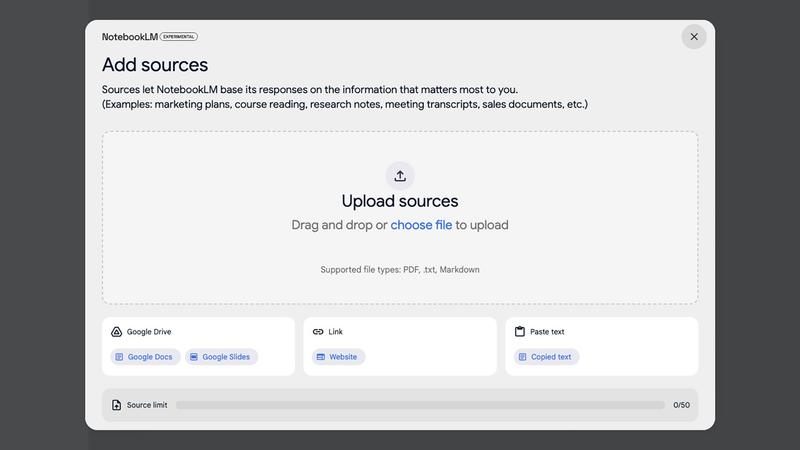Click the Copied text chip icon

tap(522, 357)
